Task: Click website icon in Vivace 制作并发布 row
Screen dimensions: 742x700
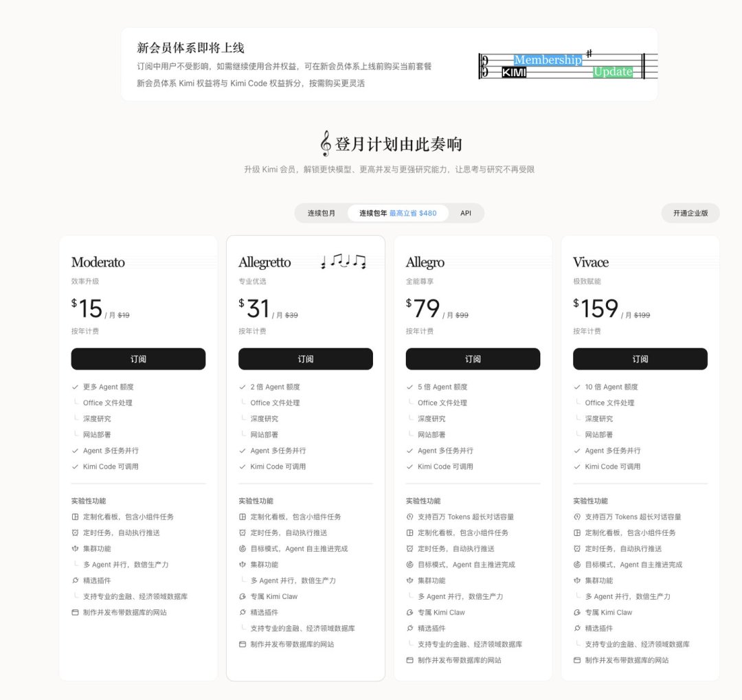Action: 577,660
